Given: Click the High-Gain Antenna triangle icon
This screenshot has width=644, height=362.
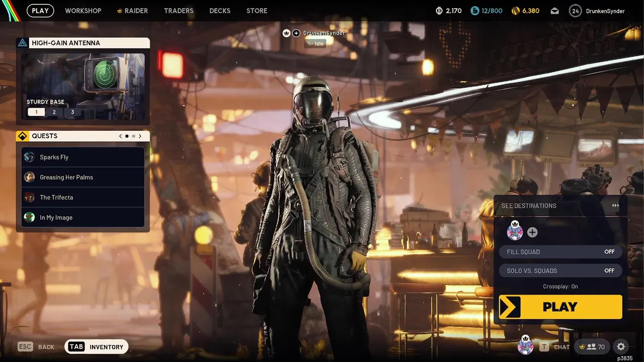Looking at the screenshot, I should click(x=22, y=43).
